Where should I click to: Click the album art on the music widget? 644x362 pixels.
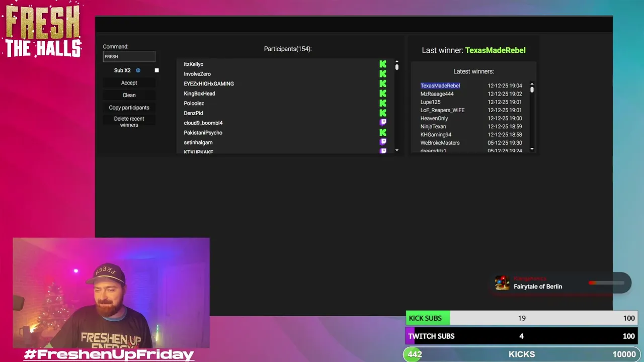tap(502, 283)
